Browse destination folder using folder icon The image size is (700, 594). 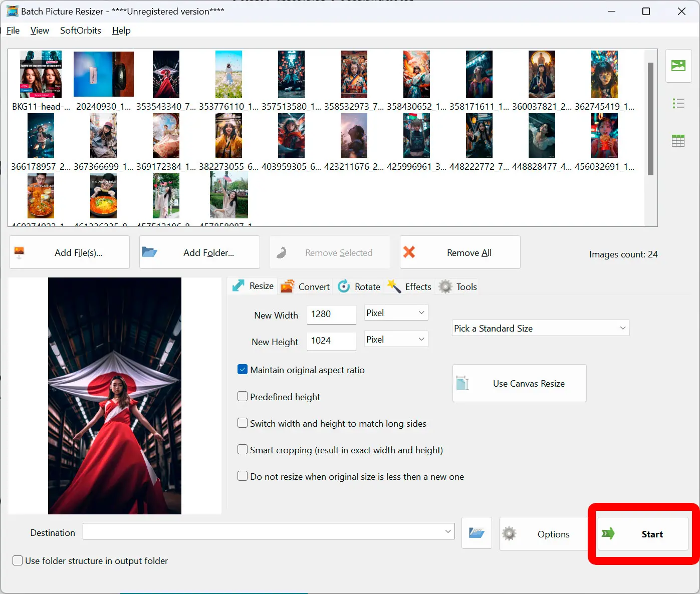coord(476,533)
